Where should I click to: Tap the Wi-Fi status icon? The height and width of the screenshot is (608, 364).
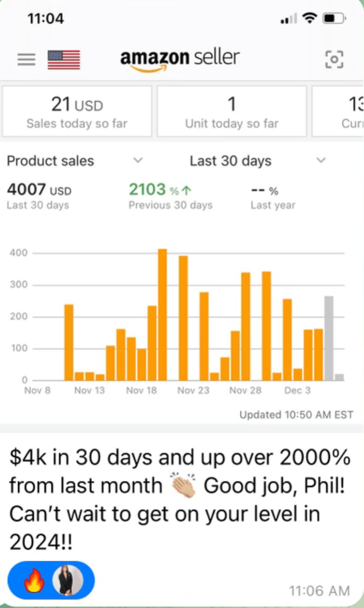[310, 19]
